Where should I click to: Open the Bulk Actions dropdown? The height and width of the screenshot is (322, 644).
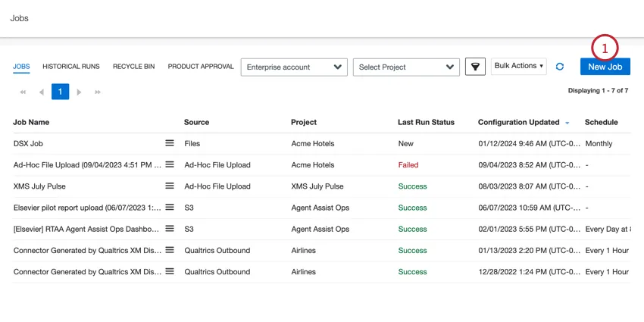click(x=519, y=66)
